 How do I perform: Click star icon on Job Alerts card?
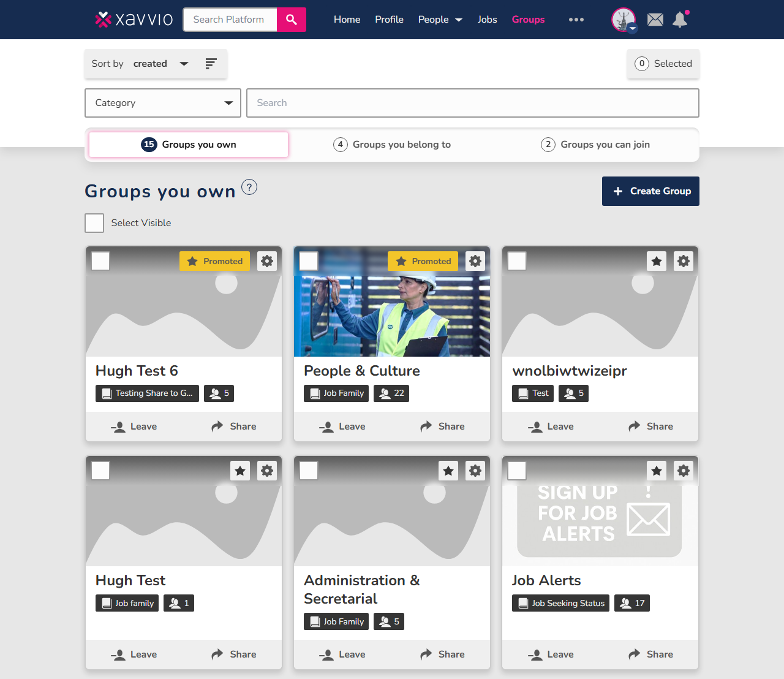tap(657, 471)
